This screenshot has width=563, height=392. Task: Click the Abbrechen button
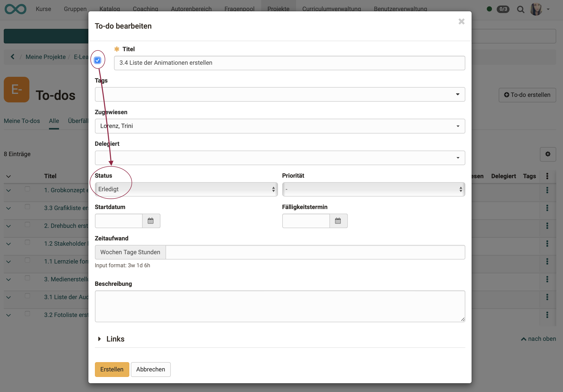151,369
